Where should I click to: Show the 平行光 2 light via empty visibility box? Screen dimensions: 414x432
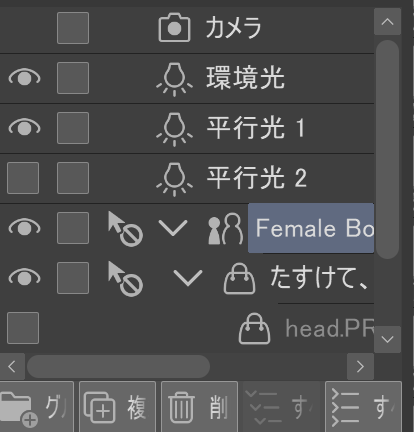click(x=23, y=178)
